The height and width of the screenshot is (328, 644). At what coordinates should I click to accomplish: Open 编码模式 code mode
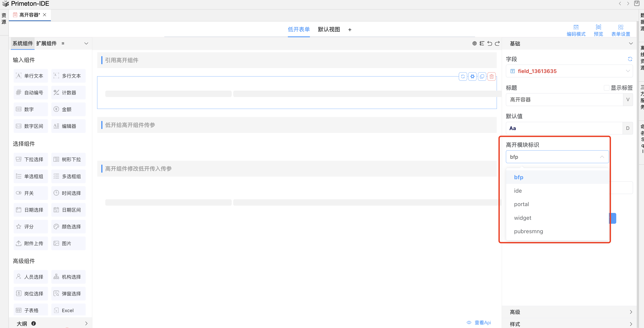click(x=576, y=30)
